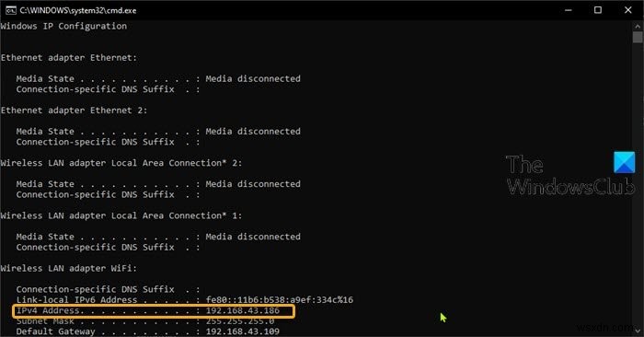Click 'Ethernet adapter Ethernet:' heading
Image resolution: width=644 pixels, height=337 pixels.
(69, 57)
